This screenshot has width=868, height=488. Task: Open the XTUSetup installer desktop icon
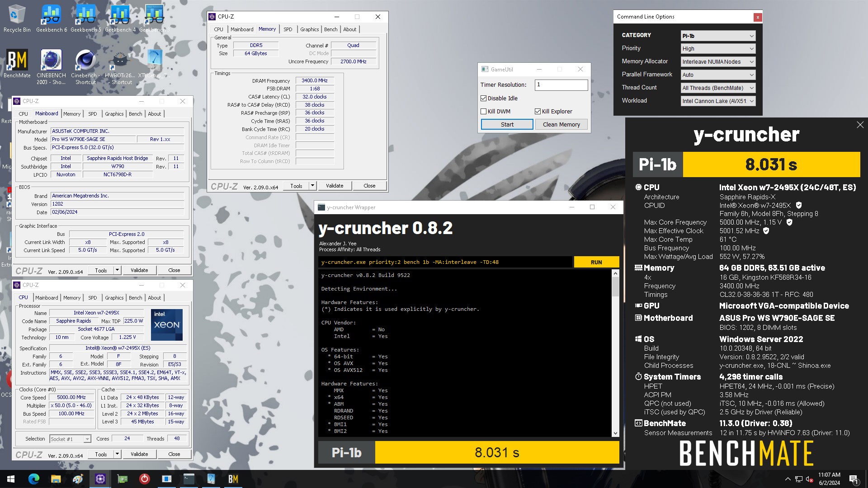(x=154, y=64)
